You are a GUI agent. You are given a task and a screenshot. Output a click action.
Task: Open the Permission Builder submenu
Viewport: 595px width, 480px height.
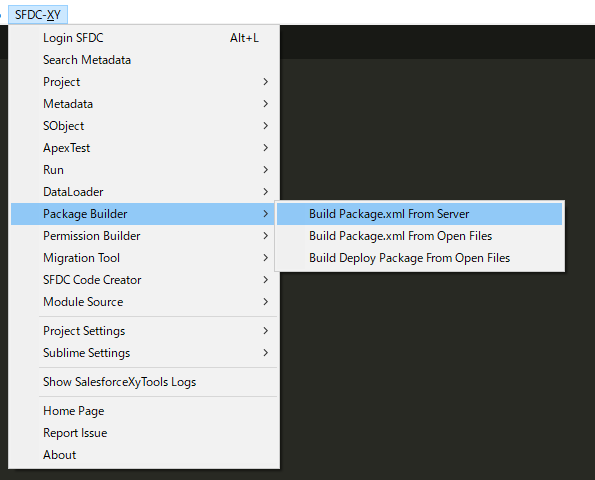[x=144, y=236]
